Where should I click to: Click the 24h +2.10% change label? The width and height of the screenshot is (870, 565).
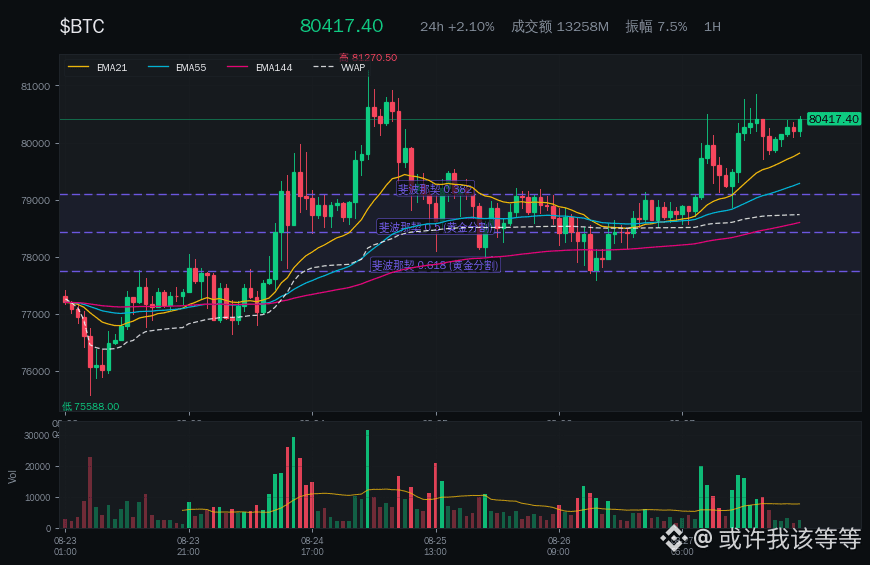coord(457,27)
